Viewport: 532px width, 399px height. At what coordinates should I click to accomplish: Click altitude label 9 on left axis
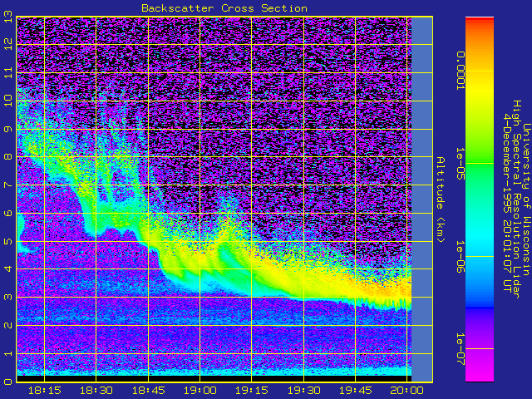click(7, 129)
